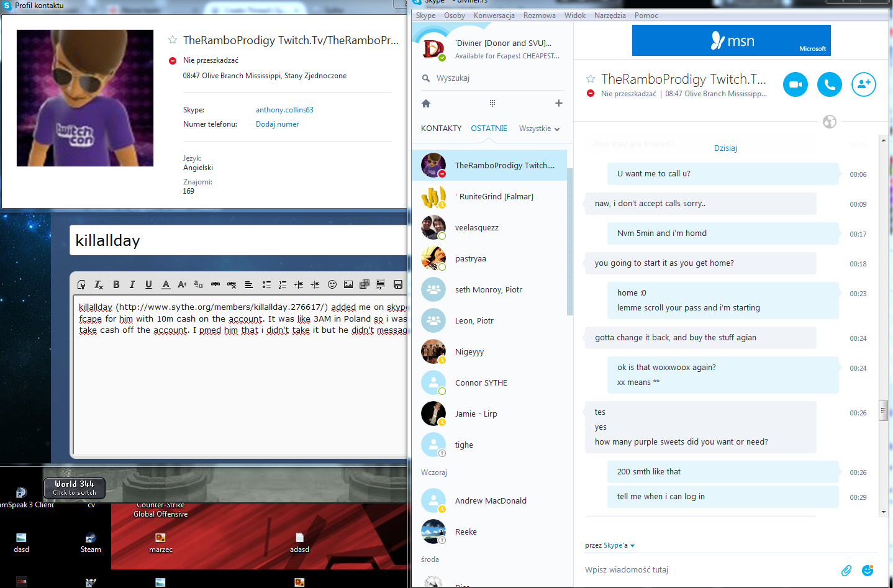
Task: Click the Save Draft floppy icon
Action: [x=398, y=284]
